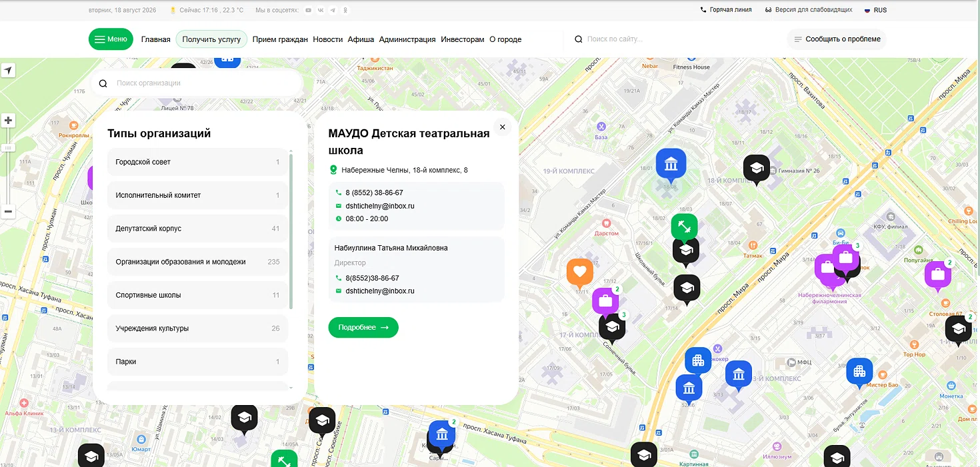The height and width of the screenshot is (467, 980).
Task: Click the organization types list scrollbar
Action: pos(291,232)
